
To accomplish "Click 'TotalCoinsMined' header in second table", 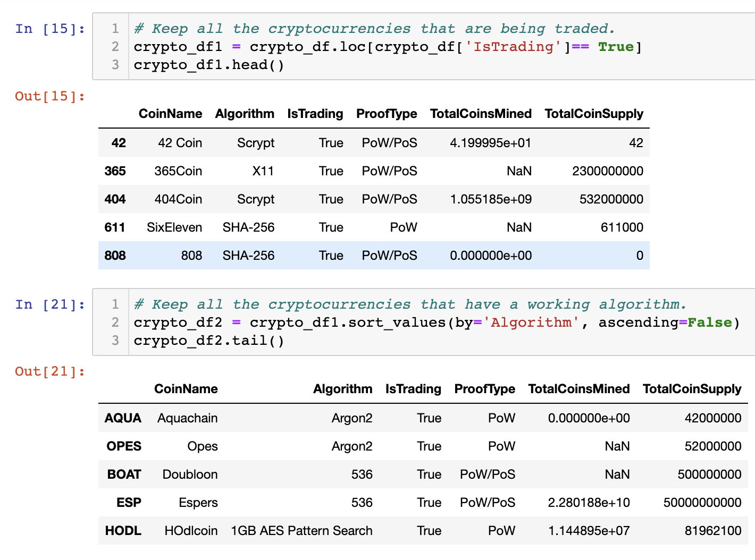I will point(579,389).
